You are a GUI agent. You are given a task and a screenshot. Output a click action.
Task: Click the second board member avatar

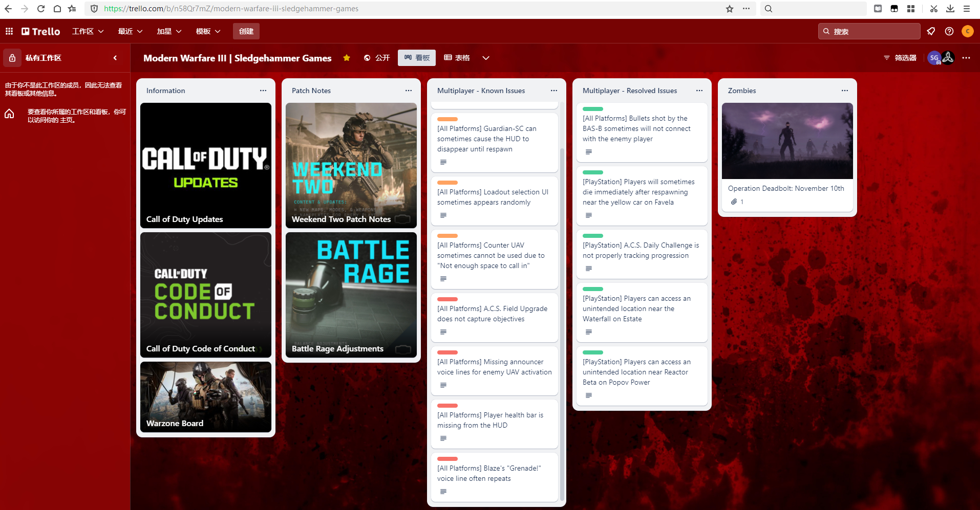[x=948, y=58]
